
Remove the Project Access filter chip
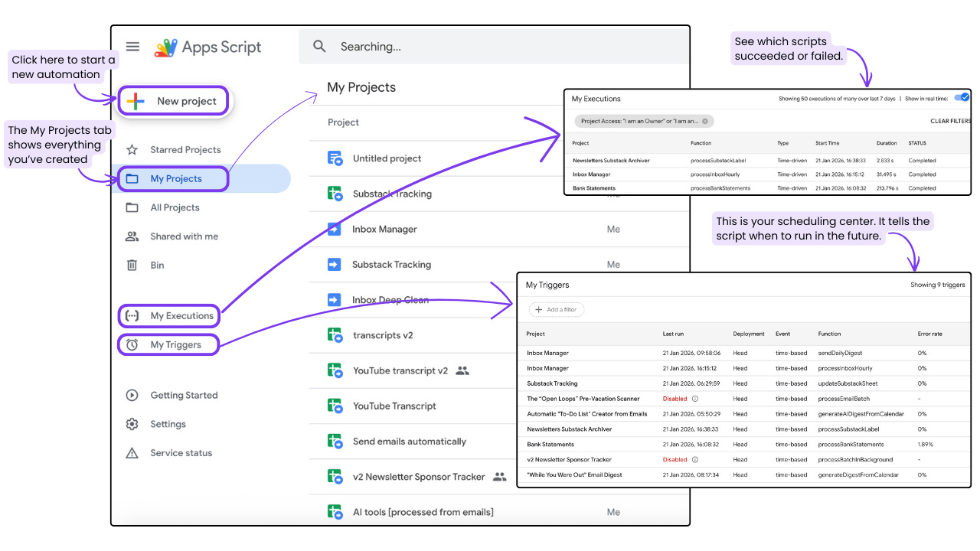click(x=705, y=121)
